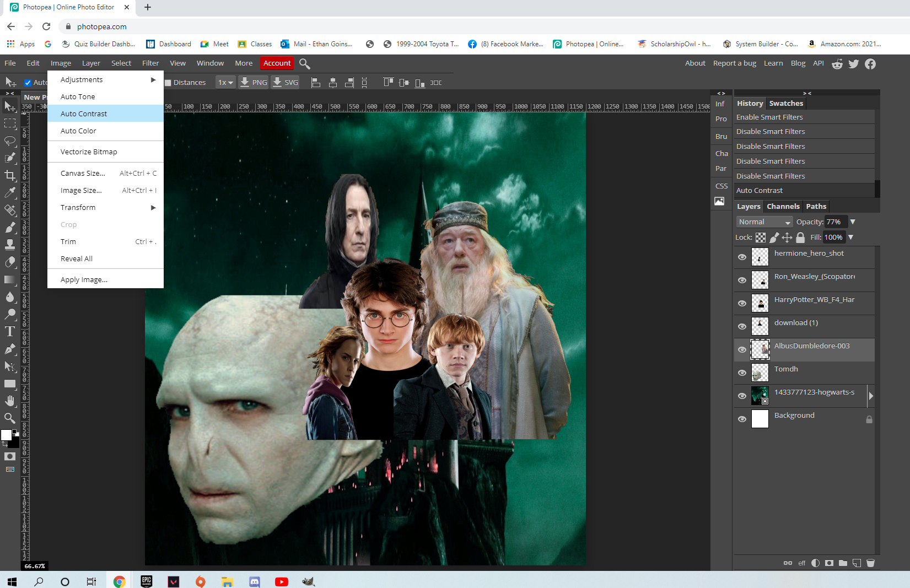
Task: Select the Eyedropper tool
Action: pyautogui.click(x=10, y=192)
